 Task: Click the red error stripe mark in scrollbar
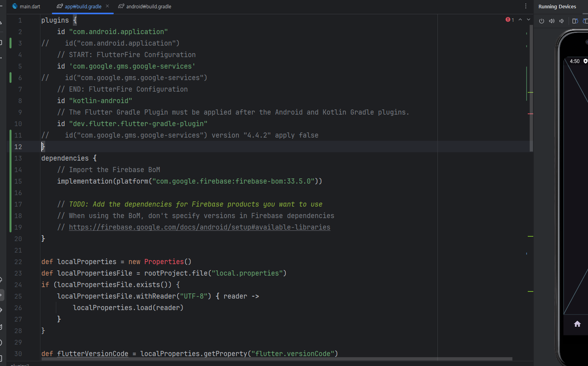pyautogui.click(x=531, y=114)
